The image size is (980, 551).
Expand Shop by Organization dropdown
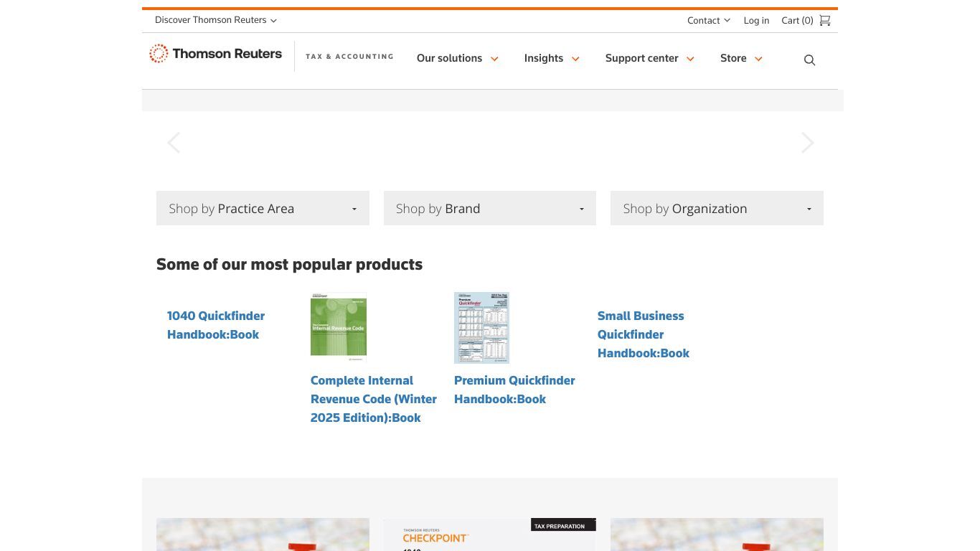click(x=717, y=208)
